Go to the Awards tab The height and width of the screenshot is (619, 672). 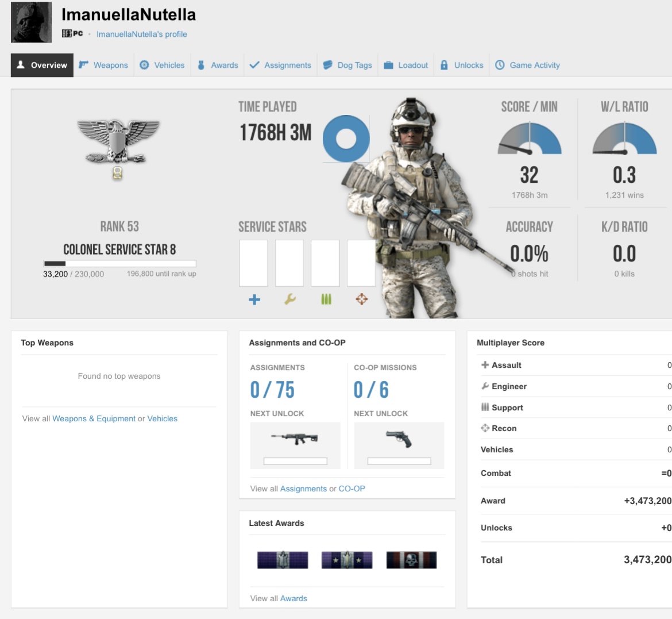pyautogui.click(x=217, y=65)
